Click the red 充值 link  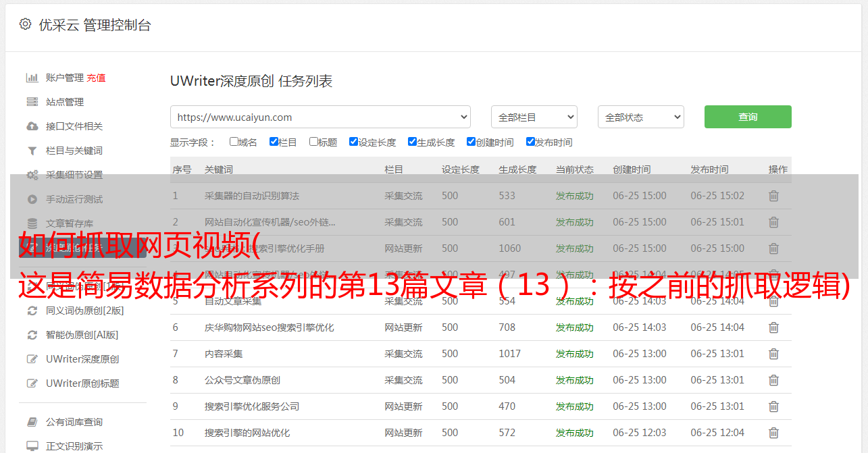coord(96,78)
